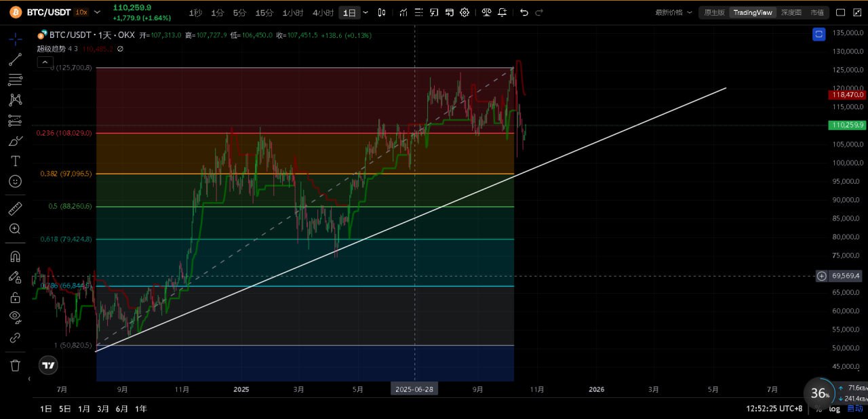Viewport: 868px width, 419px height.
Task: Expand the BTC/USDT pair selector dropdown
Action: [97, 12]
